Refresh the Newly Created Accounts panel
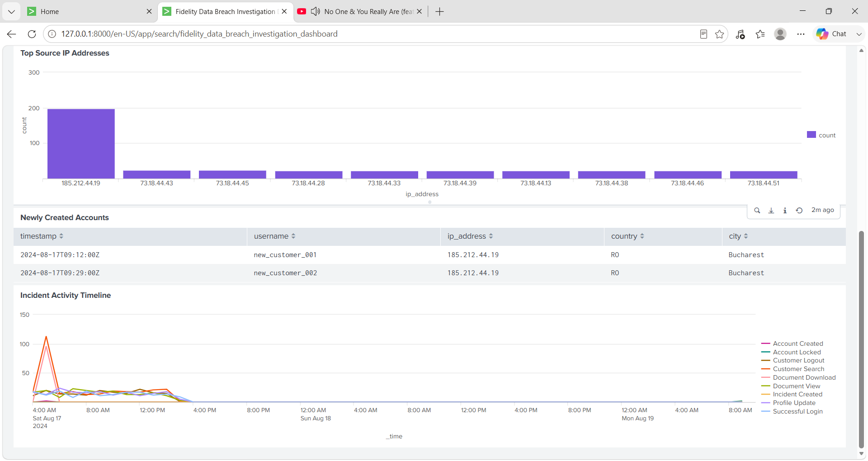The height and width of the screenshot is (461, 868). tap(799, 211)
